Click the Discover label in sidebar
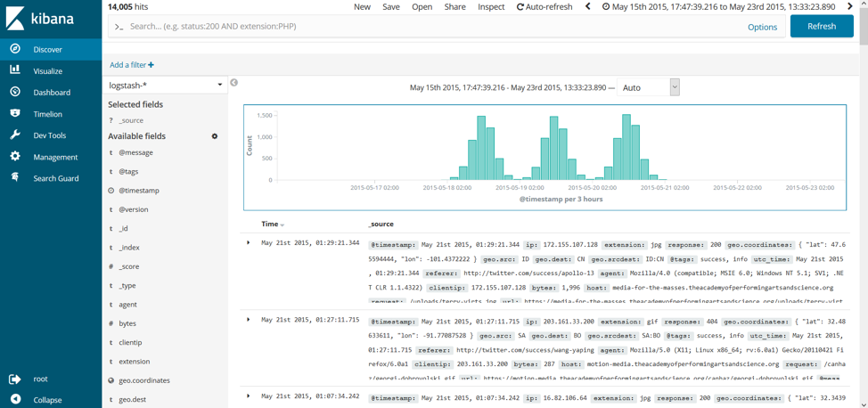Image resolution: width=868 pixels, height=408 pixels. (47, 49)
